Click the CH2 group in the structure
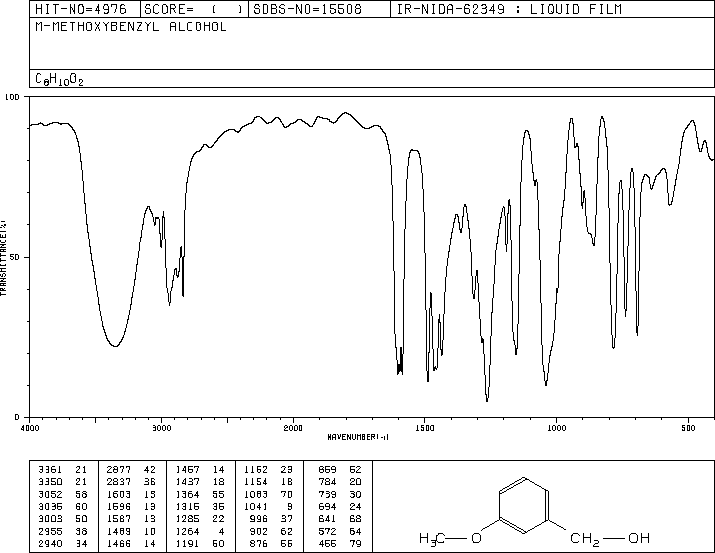The width and height of the screenshot is (715, 553). 585,539
